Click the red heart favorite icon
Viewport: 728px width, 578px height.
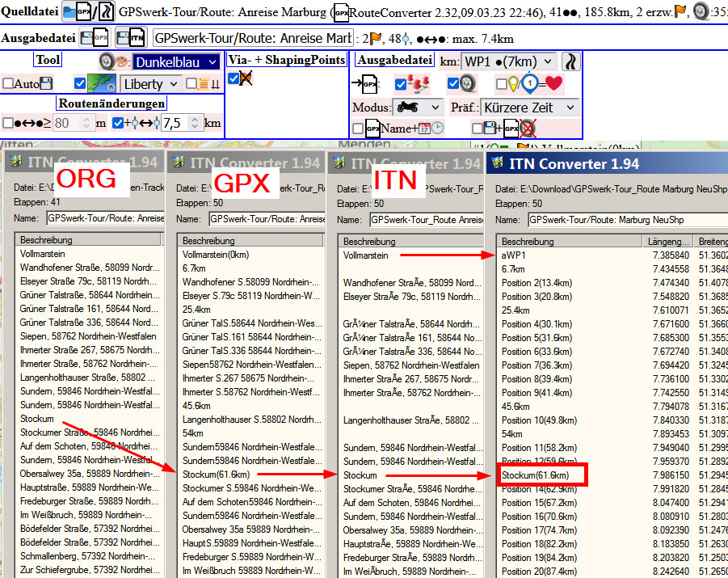[554, 83]
